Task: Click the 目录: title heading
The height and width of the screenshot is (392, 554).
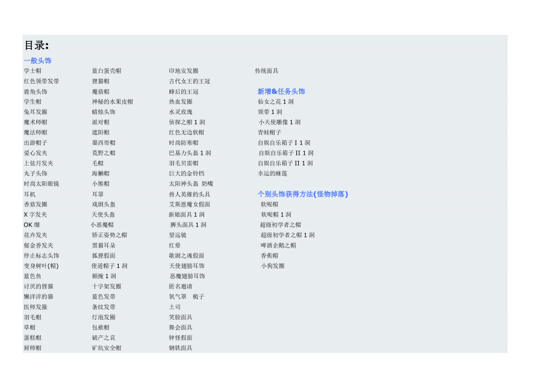Action: point(37,46)
